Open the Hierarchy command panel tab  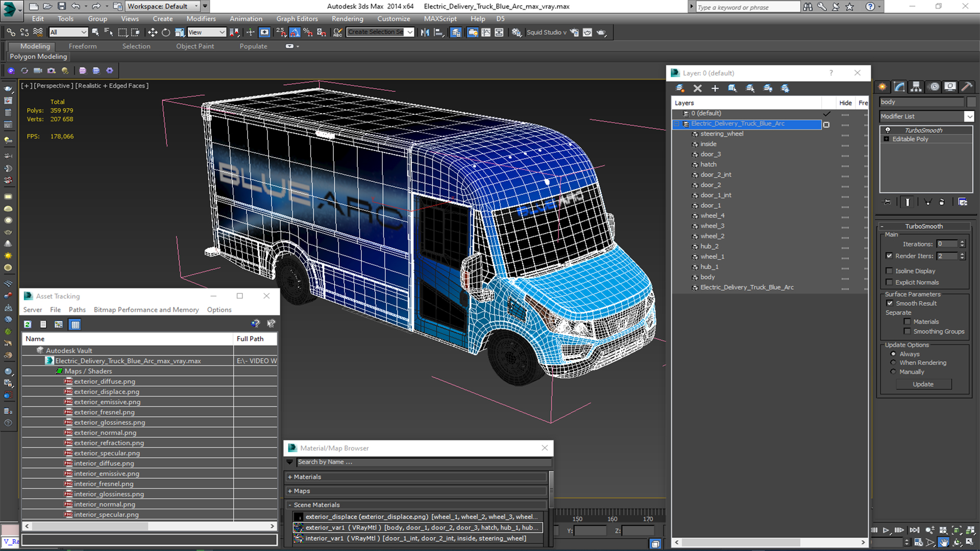[916, 87]
